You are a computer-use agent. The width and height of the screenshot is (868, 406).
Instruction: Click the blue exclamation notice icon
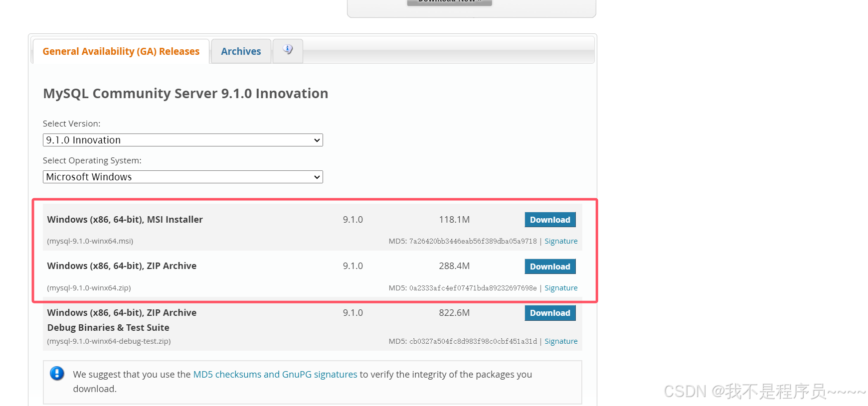[x=57, y=373]
